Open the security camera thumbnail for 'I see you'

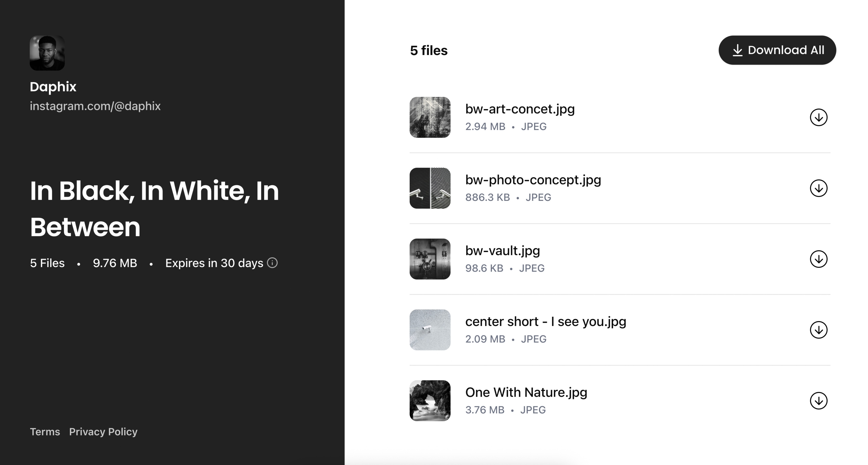(x=429, y=330)
